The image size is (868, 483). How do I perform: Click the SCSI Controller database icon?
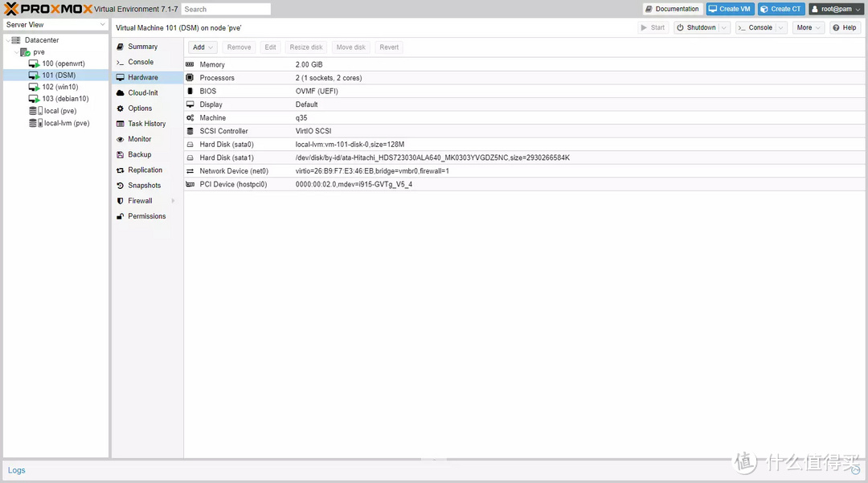pyautogui.click(x=190, y=131)
